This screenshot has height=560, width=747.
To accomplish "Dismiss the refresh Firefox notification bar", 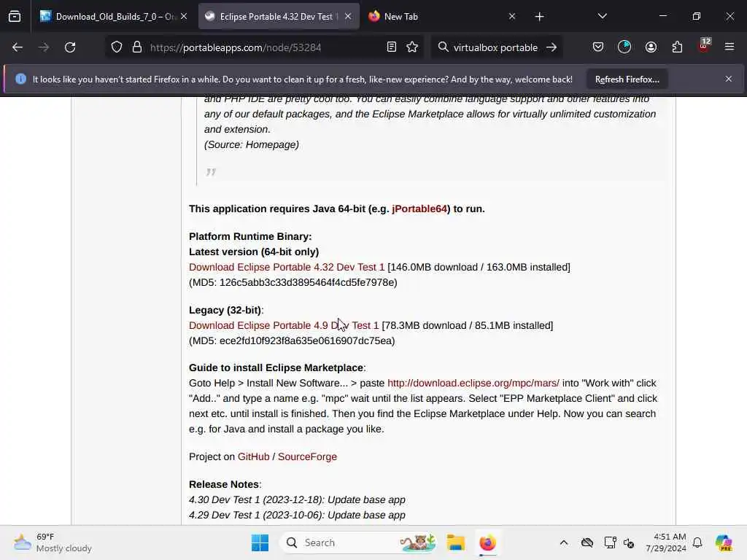I will pos(729,79).
